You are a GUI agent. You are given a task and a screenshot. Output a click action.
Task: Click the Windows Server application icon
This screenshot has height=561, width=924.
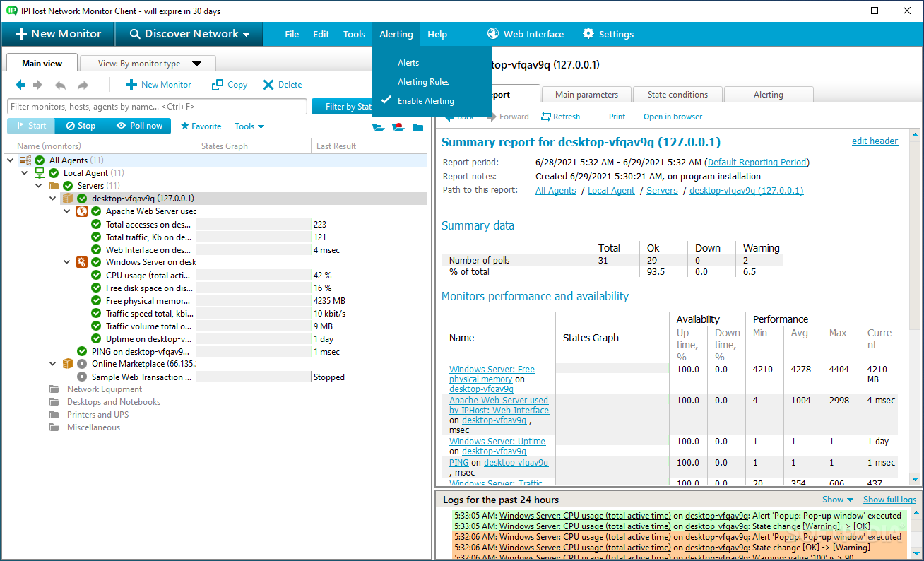pyautogui.click(x=82, y=262)
